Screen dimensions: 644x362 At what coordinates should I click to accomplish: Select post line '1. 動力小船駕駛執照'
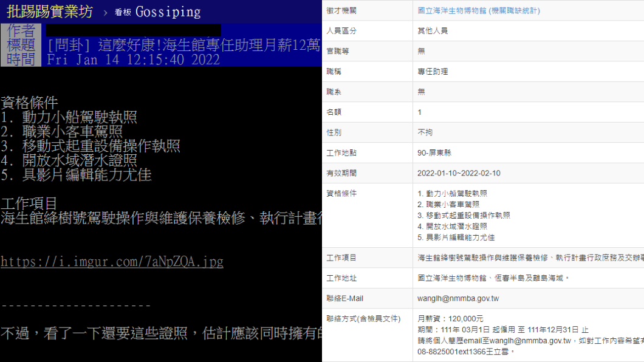click(69, 117)
